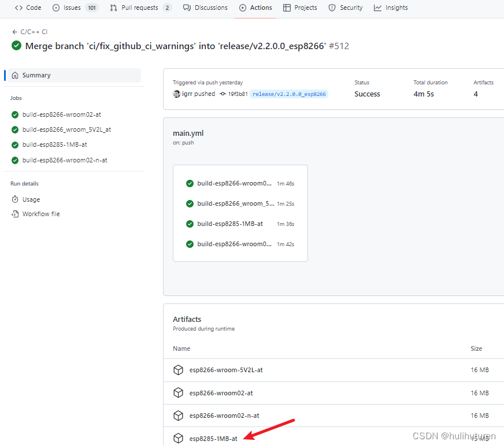Open the Issues tab

[x=75, y=8]
